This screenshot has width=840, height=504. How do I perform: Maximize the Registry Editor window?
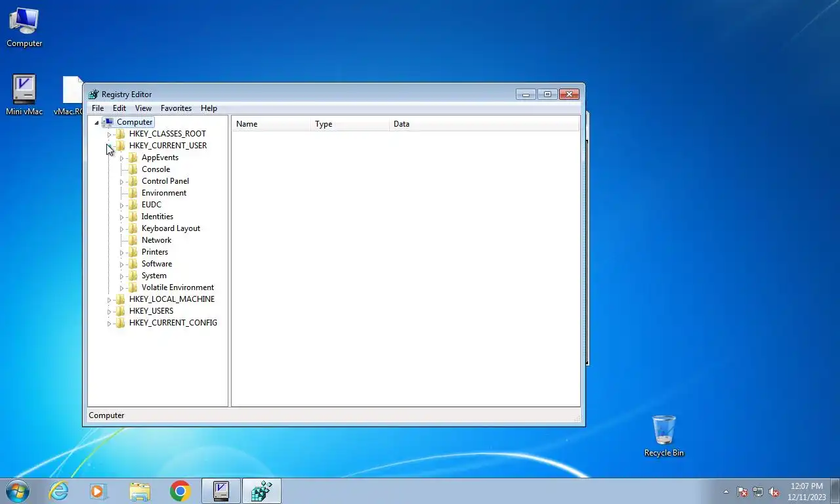[547, 94]
